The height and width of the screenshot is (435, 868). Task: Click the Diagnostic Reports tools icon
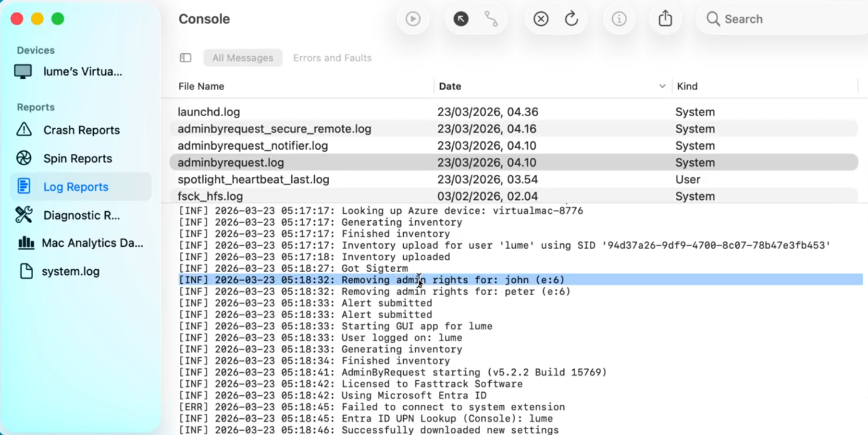[x=24, y=215]
